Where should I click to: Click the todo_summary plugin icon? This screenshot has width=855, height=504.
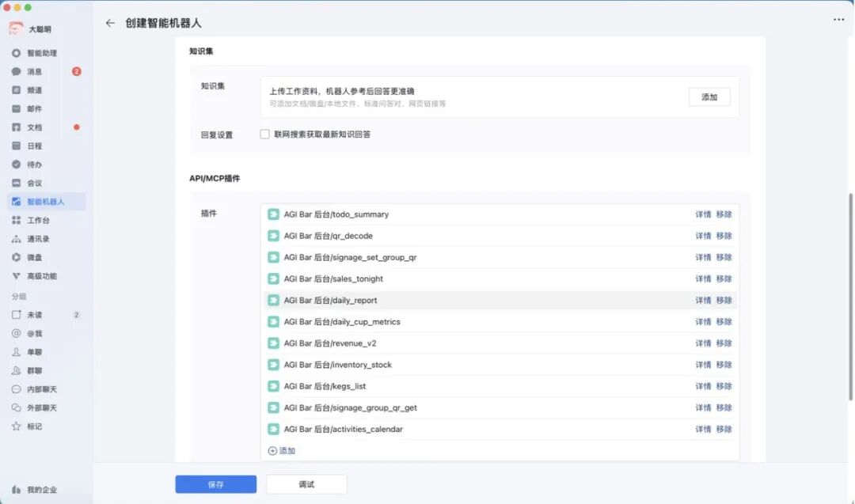coord(273,214)
